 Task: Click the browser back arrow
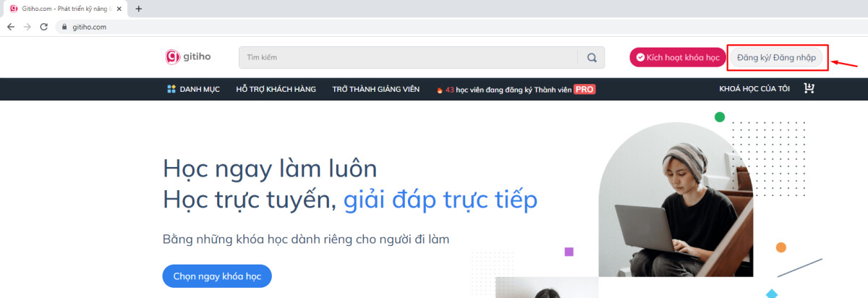tap(11, 27)
